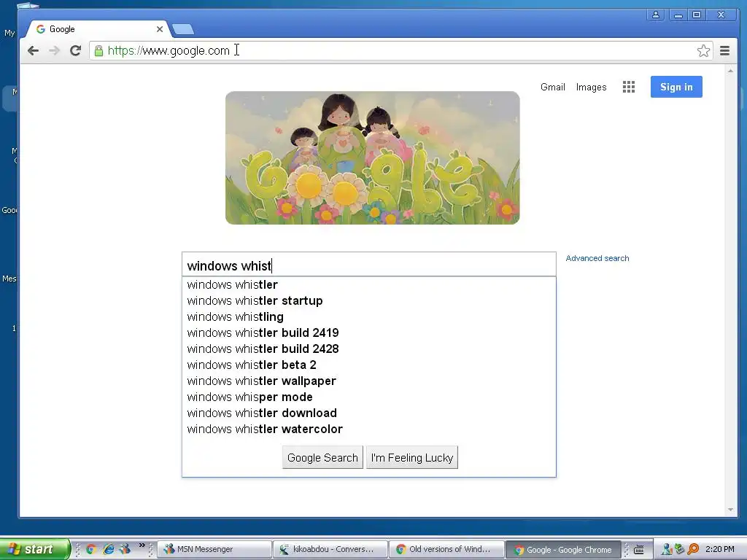
Task: Switch to kikoabdou conversation window
Action: [330, 549]
